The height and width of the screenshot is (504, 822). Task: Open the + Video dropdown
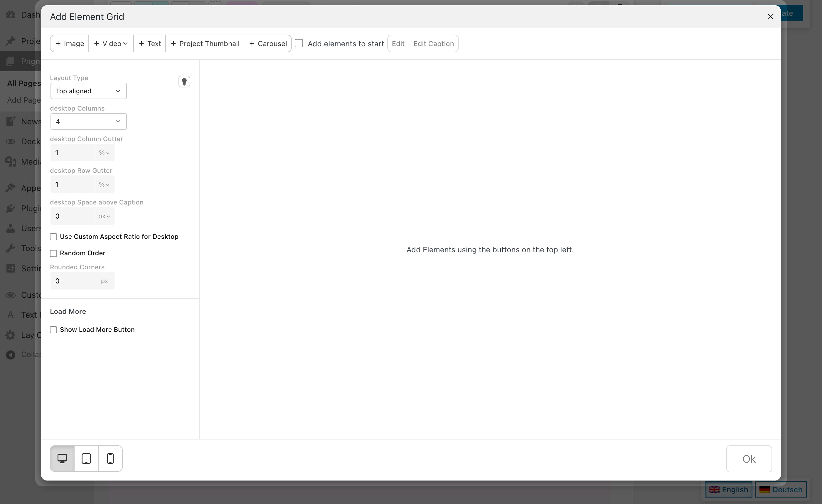tap(111, 43)
